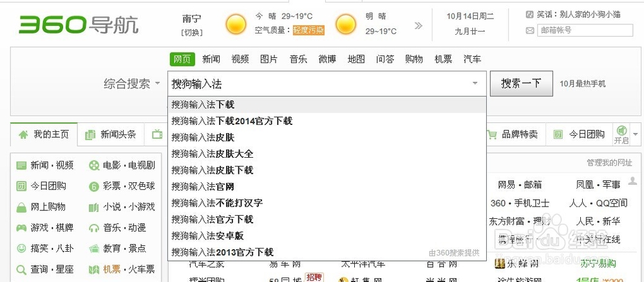Choose suggestion 搜狗输入法不能打汉字

click(x=327, y=203)
